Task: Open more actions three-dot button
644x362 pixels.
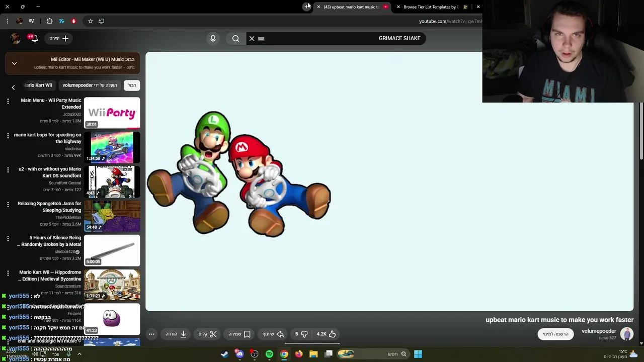Action: pyautogui.click(x=151, y=334)
